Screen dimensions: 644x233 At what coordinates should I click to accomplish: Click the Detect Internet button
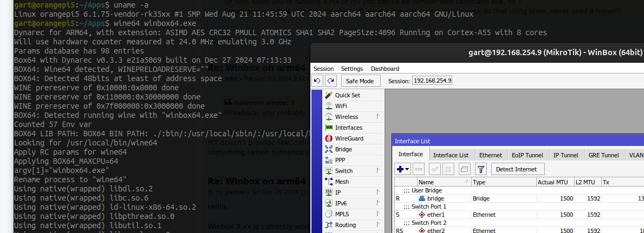(516, 169)
